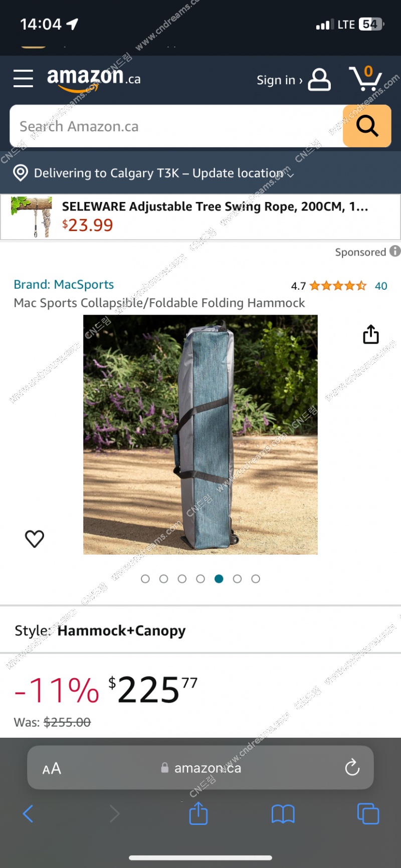The height and width of the screenshot is (868, 401).
Task: Share this product using the share icon
Action: click(371, 334)
